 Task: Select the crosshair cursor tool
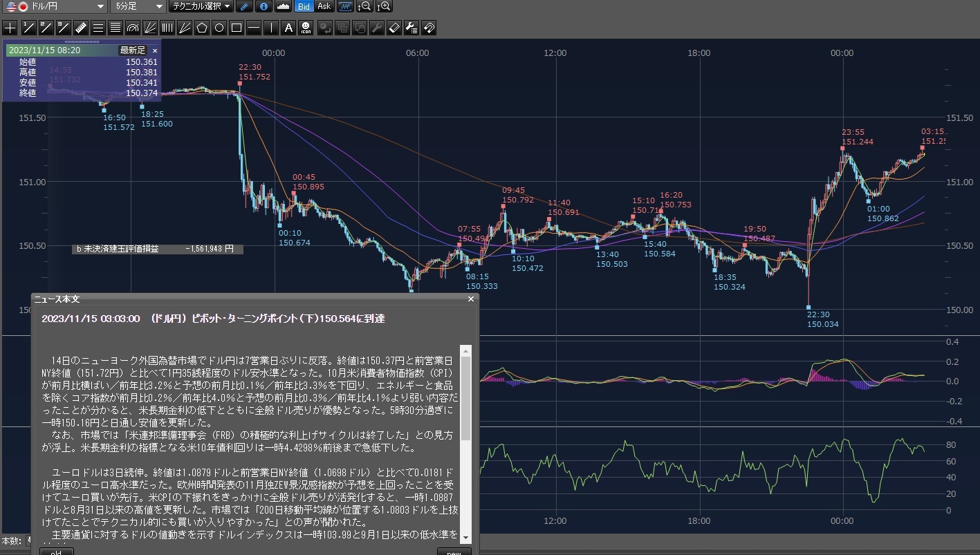pos(10,28)
